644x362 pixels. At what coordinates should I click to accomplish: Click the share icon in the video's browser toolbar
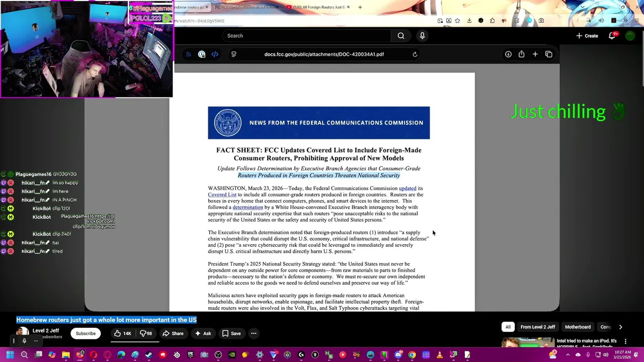[522, 54]
